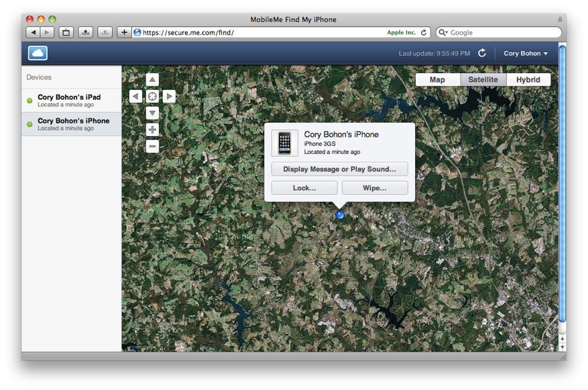This screenshot has height=390, width=588.
Task: Select Cory Bohon's iPad in Devices
Action: (72, 101)
